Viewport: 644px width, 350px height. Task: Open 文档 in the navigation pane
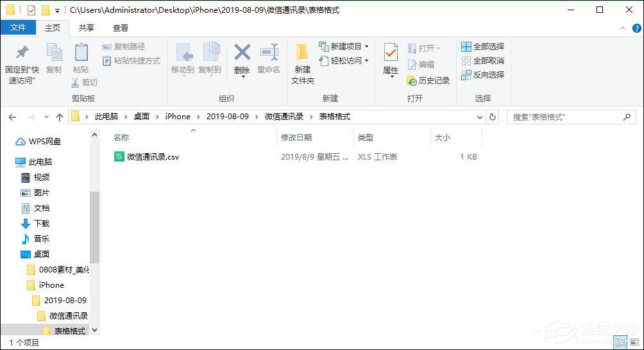(x=35, y=208)
